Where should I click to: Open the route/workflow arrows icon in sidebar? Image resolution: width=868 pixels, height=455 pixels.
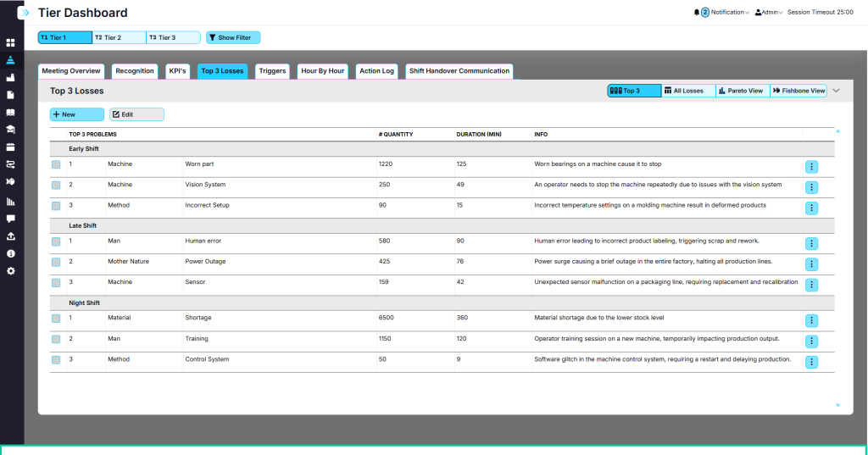(x=10, y=164)
